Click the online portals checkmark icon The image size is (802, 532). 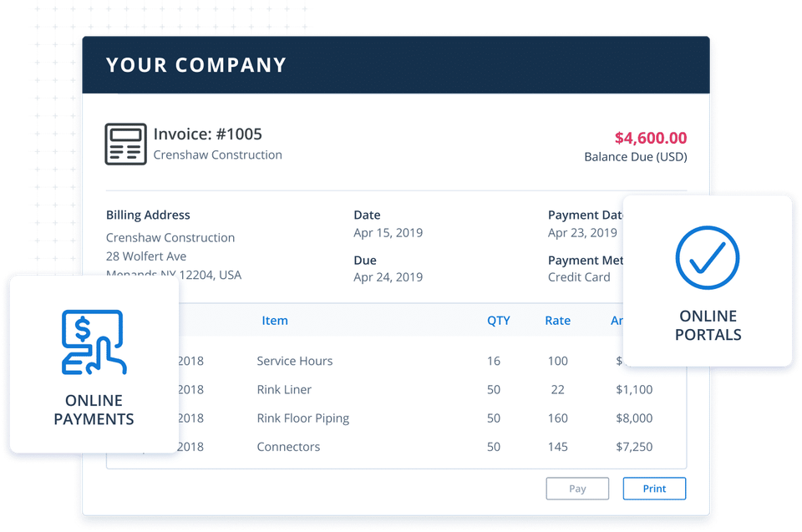point(708,257)
